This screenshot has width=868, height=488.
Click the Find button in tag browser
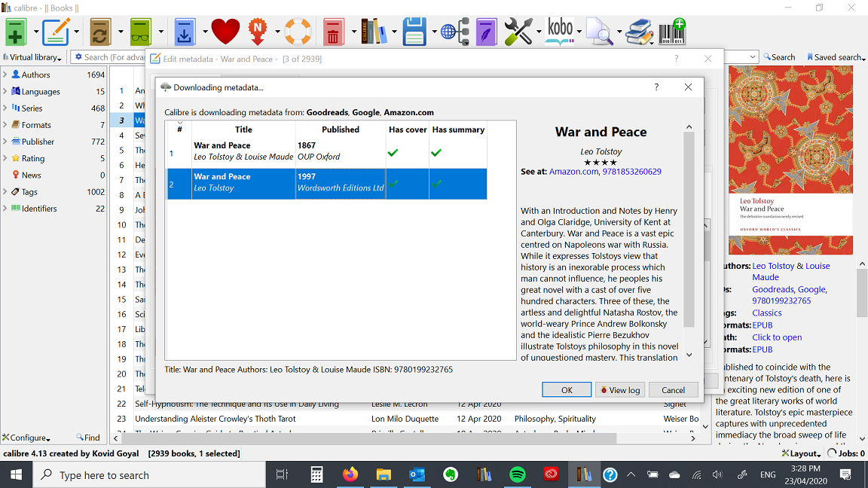click(x=88, y=437)
